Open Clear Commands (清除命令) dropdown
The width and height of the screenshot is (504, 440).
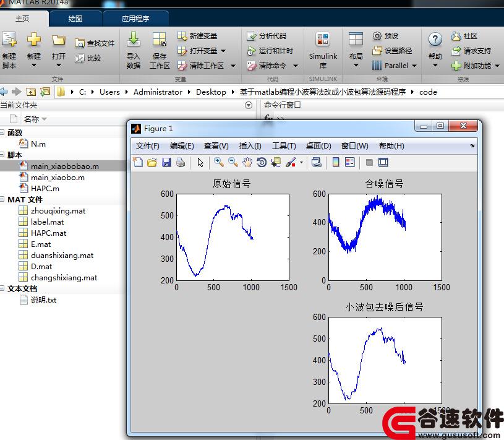(x=296, y=66)
